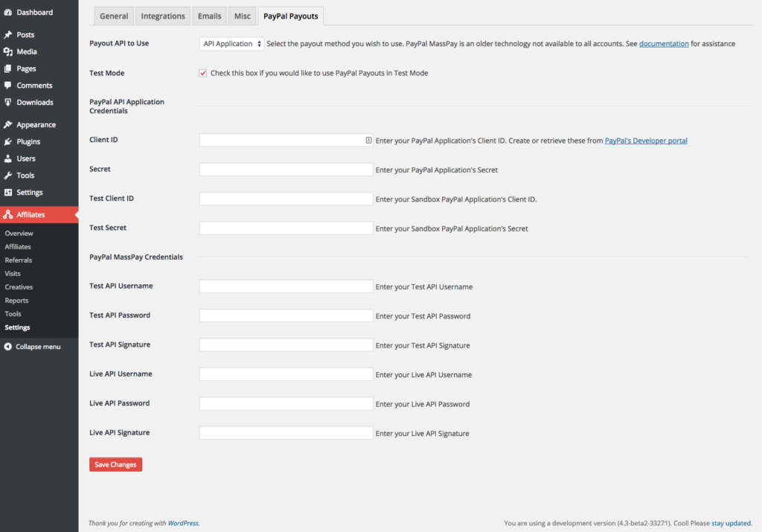The image size is (762, 532).
Task: Click the stay updated link
Action: tap(731, 523)
